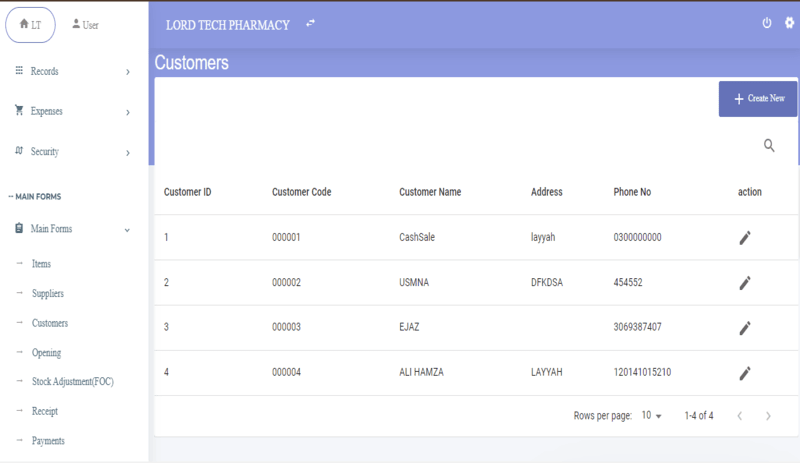Viewport: 800px width, 463px height.
Task: Open the settings gear icon
Action: (x=789, y=23)
